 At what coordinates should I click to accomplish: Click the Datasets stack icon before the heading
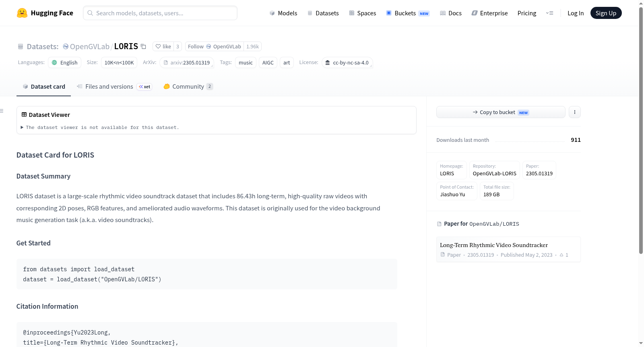pyautogui.click(x=21, y=47)
